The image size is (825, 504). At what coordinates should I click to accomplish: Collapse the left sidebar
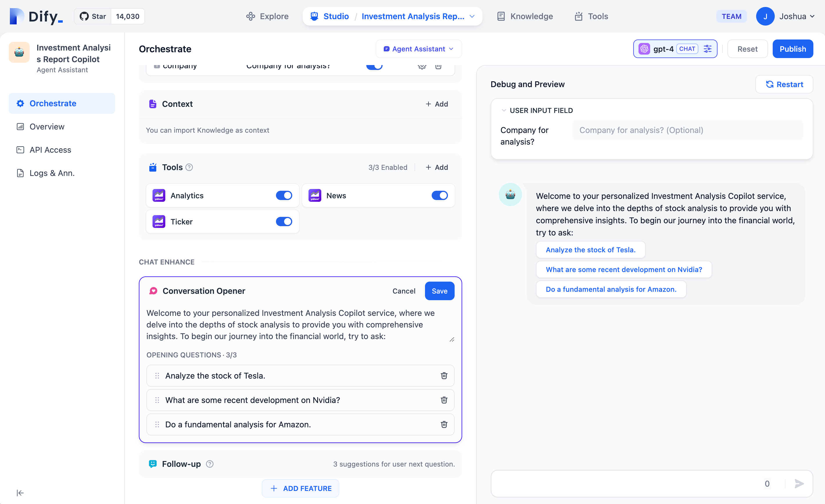(20, 493)
